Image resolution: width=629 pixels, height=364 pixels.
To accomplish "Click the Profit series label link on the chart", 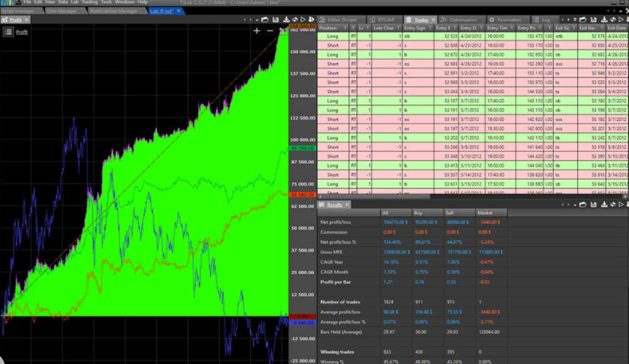I will pyautogui.click(x=22, y=32).
